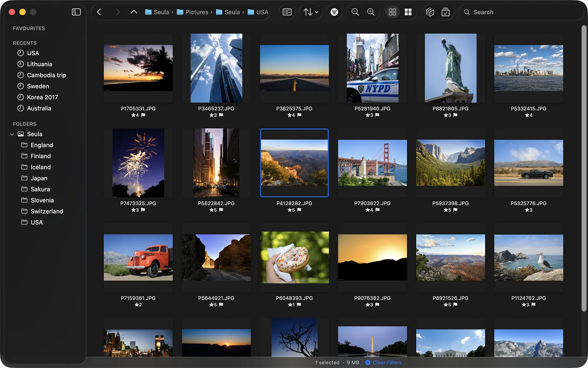Select Pictures in the path bar
588x368 pixels.
tap(193, 12)
